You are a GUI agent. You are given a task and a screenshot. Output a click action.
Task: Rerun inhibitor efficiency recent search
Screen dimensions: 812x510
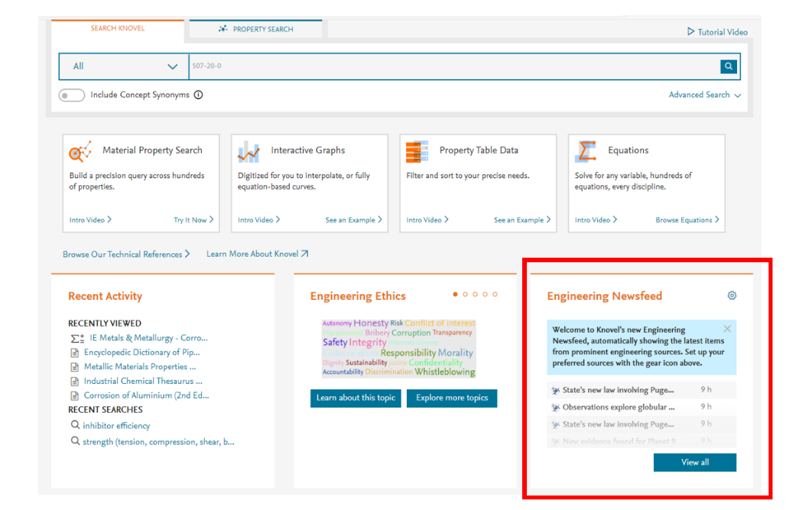click(116, 426)
